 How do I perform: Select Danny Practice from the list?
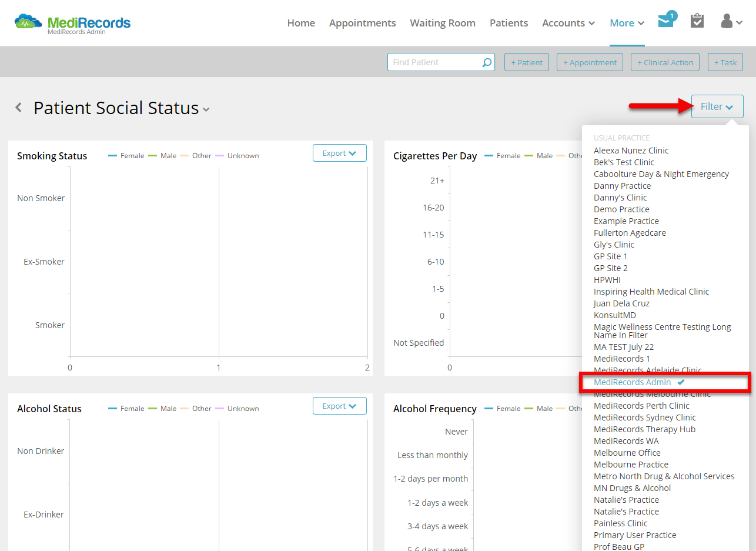622,186
